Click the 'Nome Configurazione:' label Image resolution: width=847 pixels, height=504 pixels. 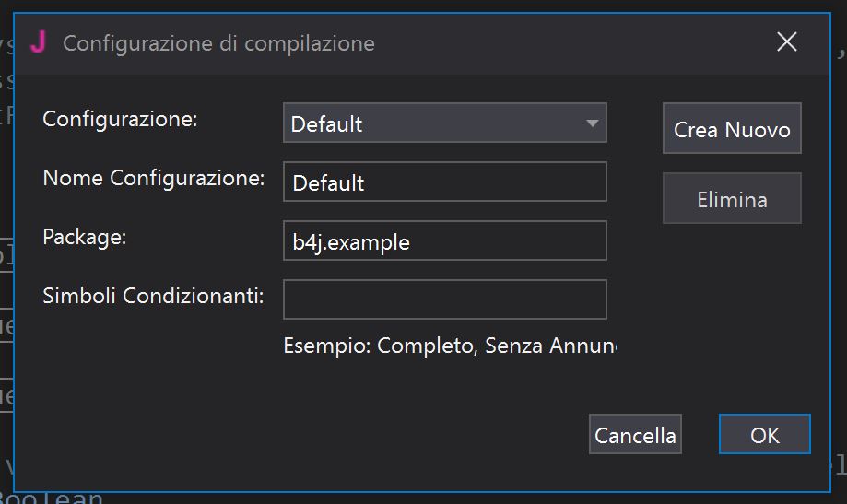[x=153, y=178]
